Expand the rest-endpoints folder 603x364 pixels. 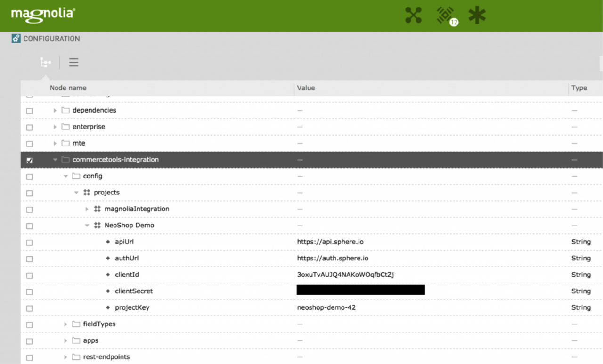65,357
